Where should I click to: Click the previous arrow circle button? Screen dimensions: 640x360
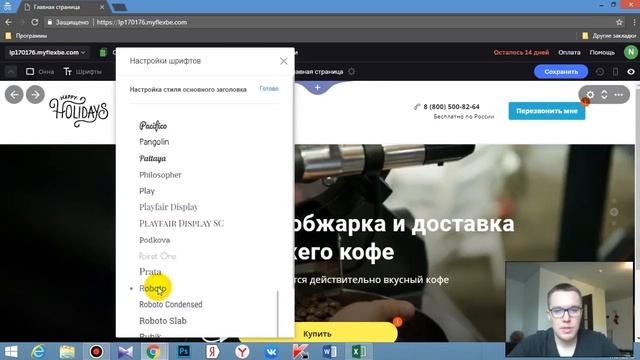[14, 95]
